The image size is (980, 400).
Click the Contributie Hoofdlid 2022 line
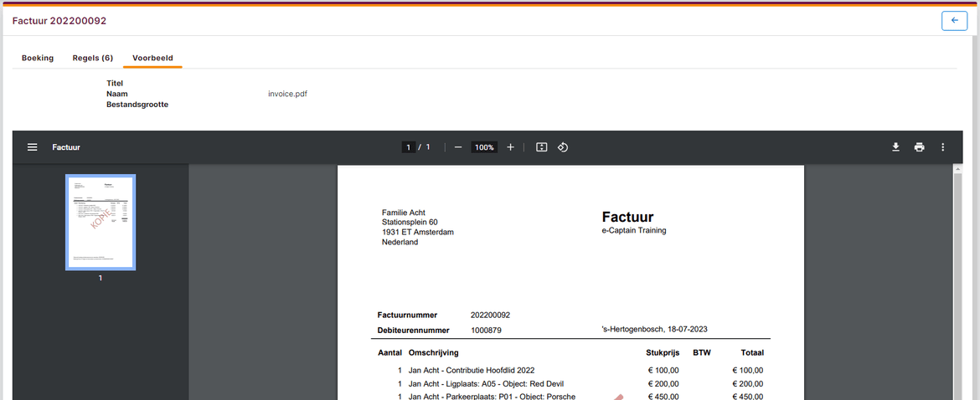click(472, 370)
